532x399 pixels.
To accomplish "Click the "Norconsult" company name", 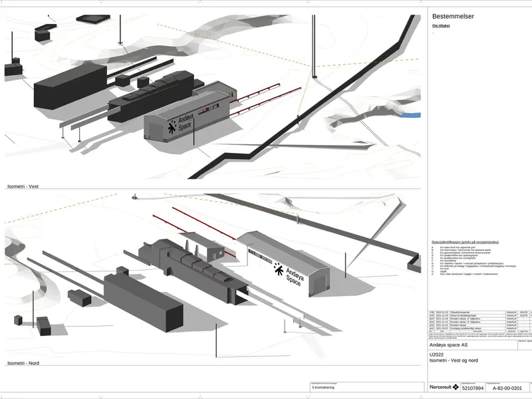I will coord(441,387).
